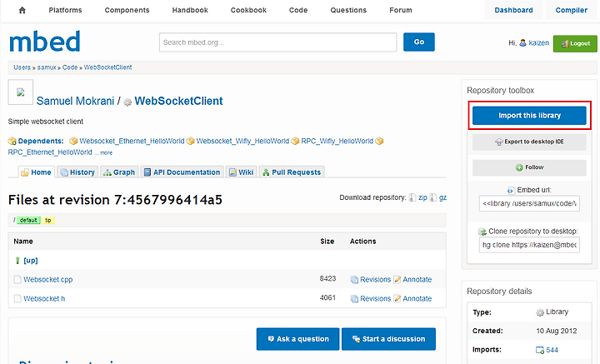Screen dimensions: 600x364
Task: Click the Imports count icon
Action: pos(540,350)
